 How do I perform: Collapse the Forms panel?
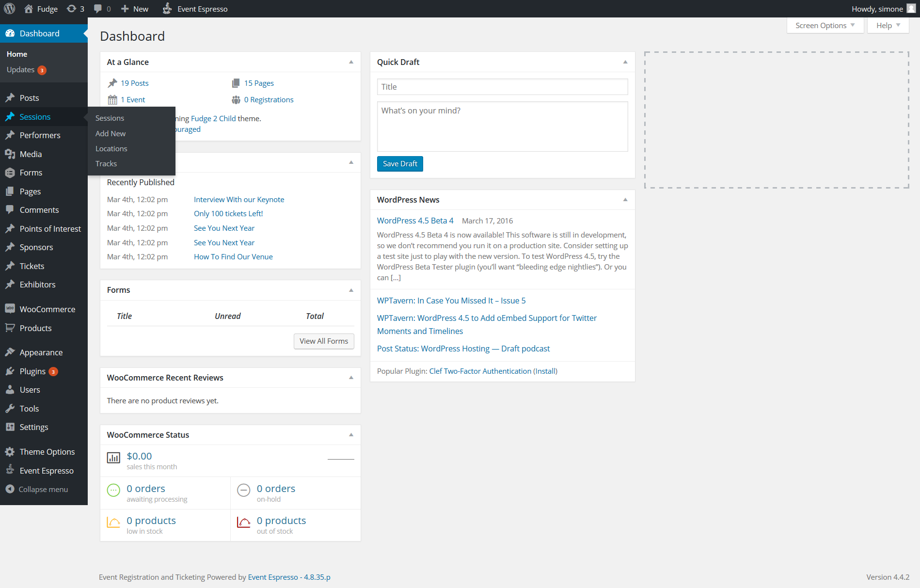pos(351,290)
